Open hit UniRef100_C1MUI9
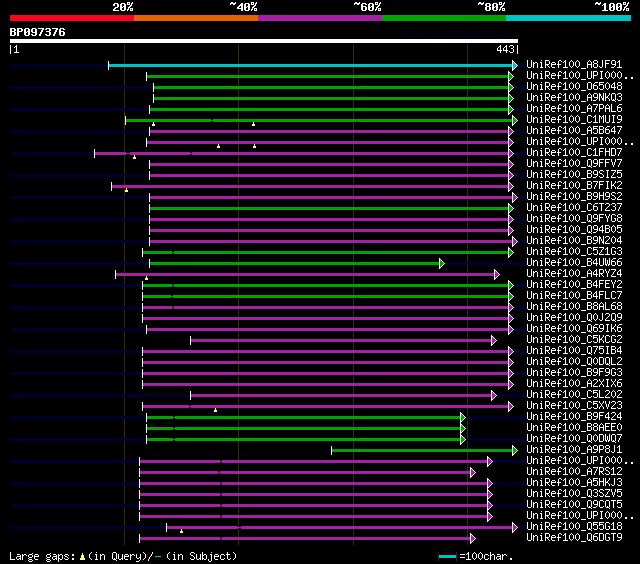The image size is (640, 564). 574,120
